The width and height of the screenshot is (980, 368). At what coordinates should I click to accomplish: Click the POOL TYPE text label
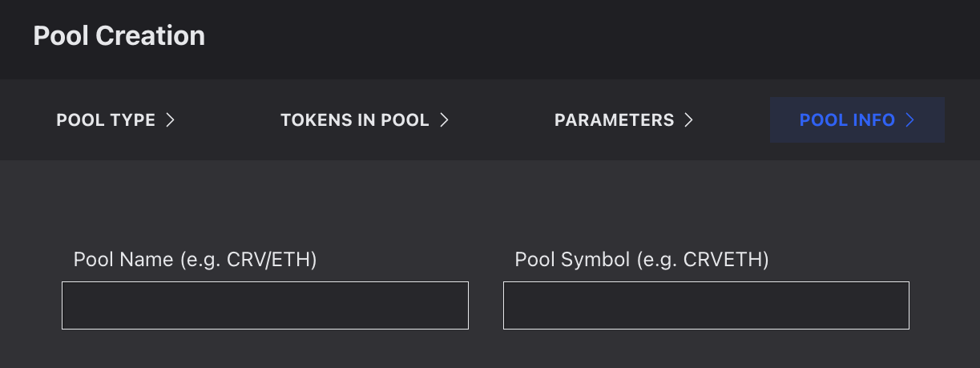pyautogui.click(x=106, y=120)
